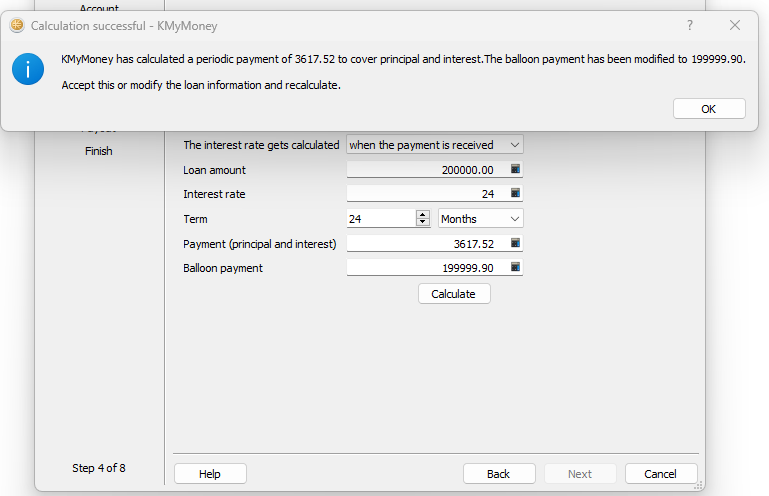
Task: Select the Balloon payment input field
Action: 425,268
